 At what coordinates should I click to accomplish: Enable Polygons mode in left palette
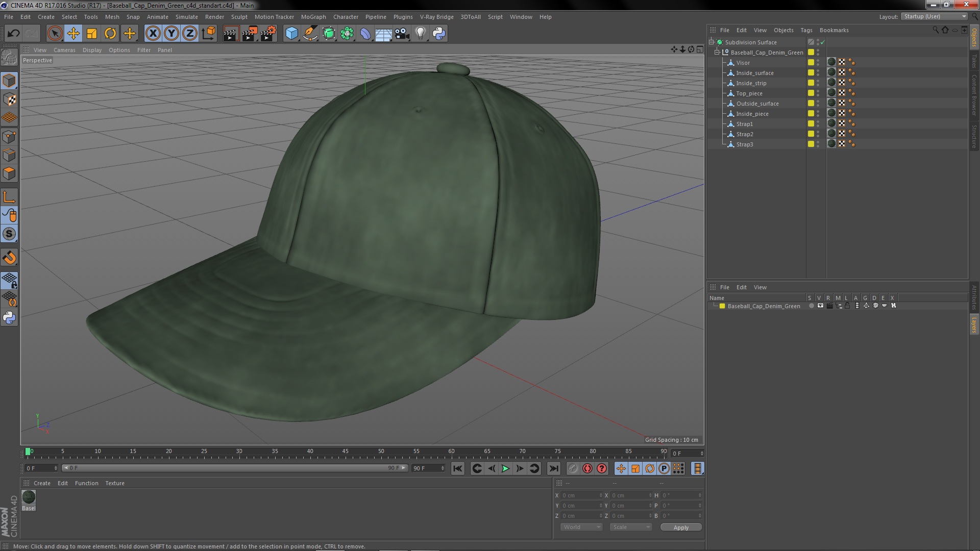[x=9, y=173]
